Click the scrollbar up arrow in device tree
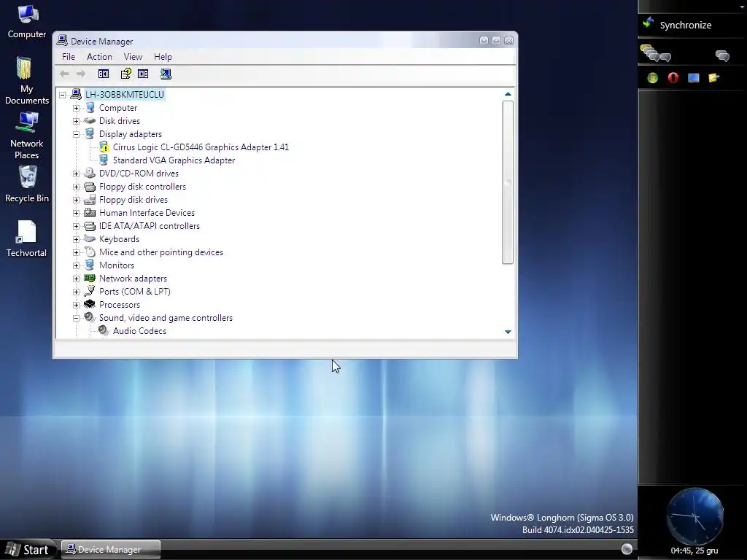The height and width of the screenshot is (560, 747). pyautogui.click(x=508, y=94)
